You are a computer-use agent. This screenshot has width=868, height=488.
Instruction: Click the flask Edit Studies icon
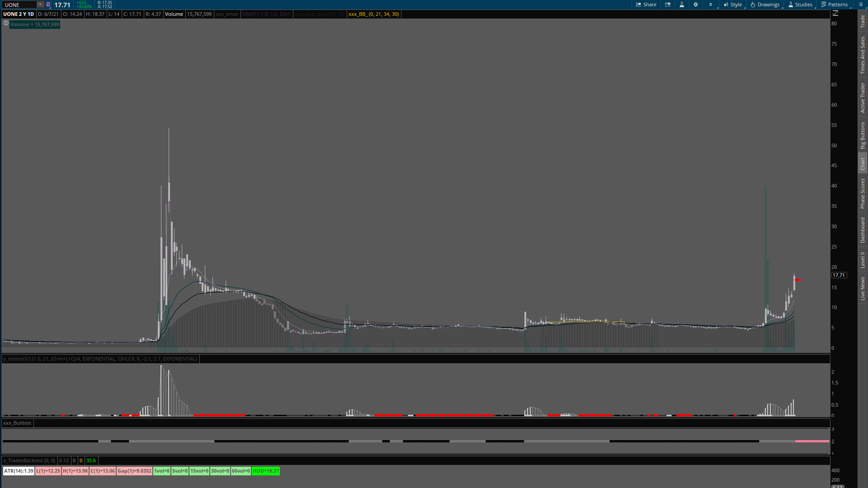(x=682, y=5)
